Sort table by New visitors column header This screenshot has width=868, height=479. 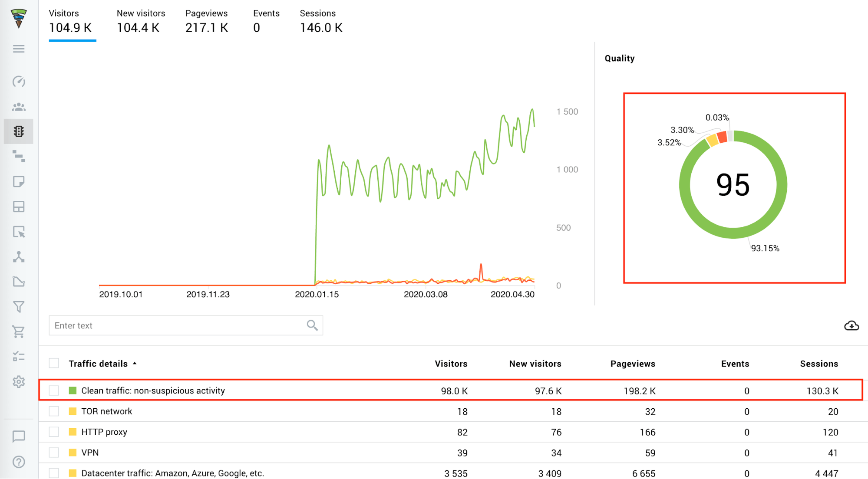pos(535,364)
